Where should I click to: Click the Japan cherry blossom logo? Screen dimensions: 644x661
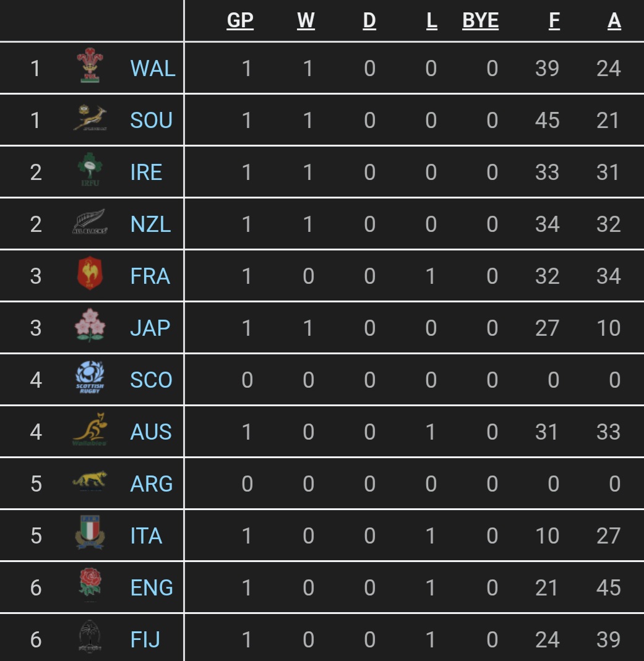click(x=90, y=325)
